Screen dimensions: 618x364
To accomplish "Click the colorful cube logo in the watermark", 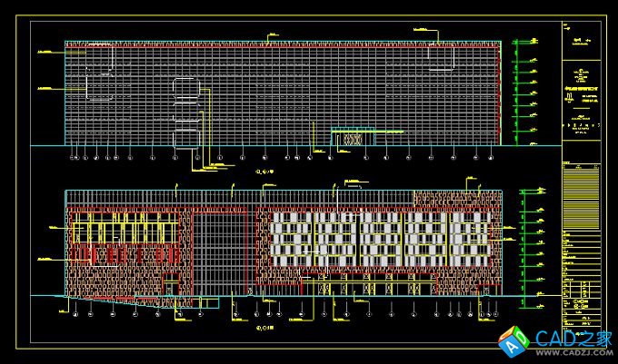I will tap(513, 341).
